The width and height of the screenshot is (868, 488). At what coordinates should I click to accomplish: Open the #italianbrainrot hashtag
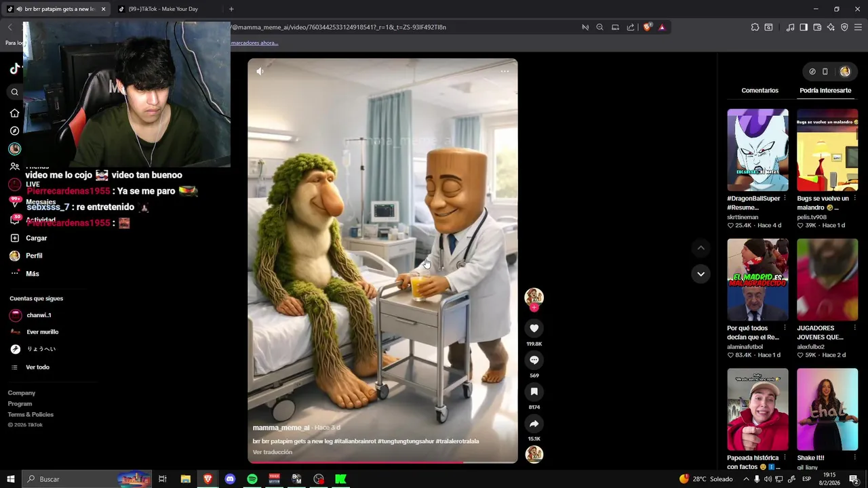(x=355, y=441)
